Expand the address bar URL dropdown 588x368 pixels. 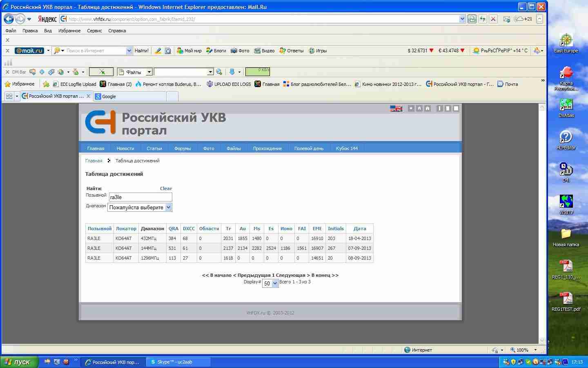point(462,19)
